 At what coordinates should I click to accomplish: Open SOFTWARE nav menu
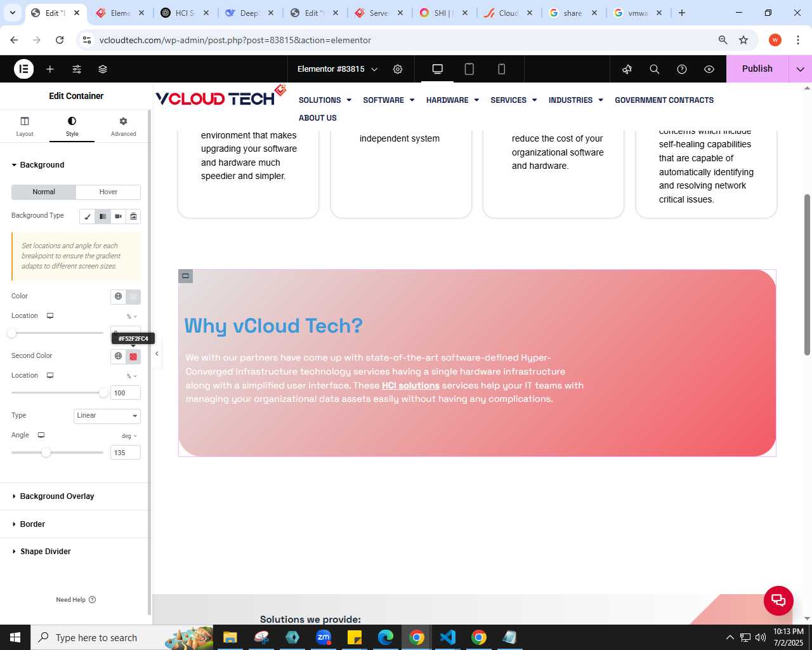pos(388,100)
